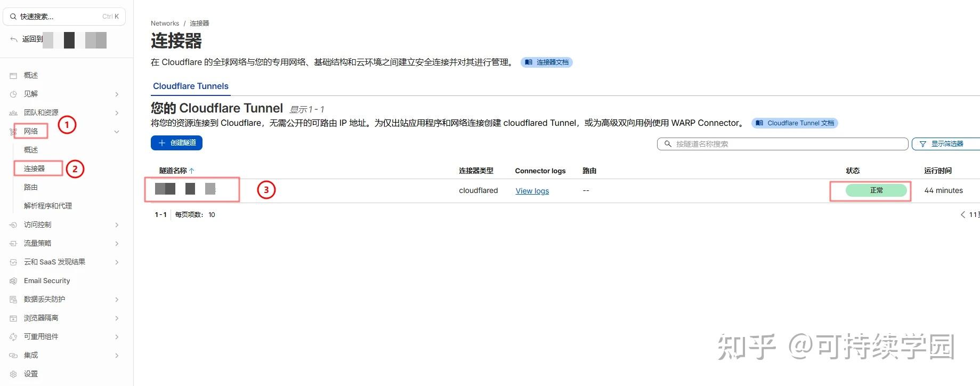The width and height of the screenshot is (980, 386).
Task: Open 概述 under the 网络 section
Action: click(31, 150)
